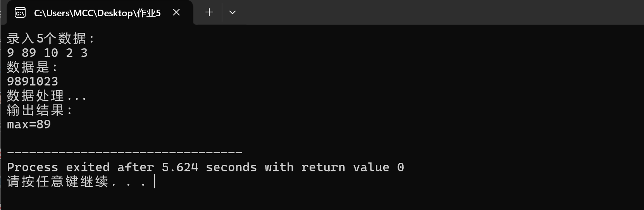This screenshot has width=644, height=210.
Task: Click the 录入5个数据 prompt line
Action: click(x=50, y=38)
